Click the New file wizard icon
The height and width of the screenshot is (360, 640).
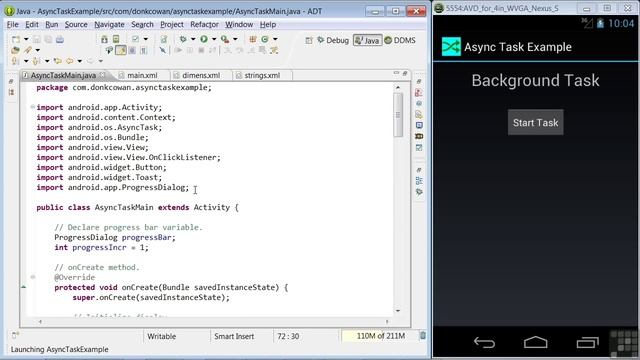click(x=16, y=39)
